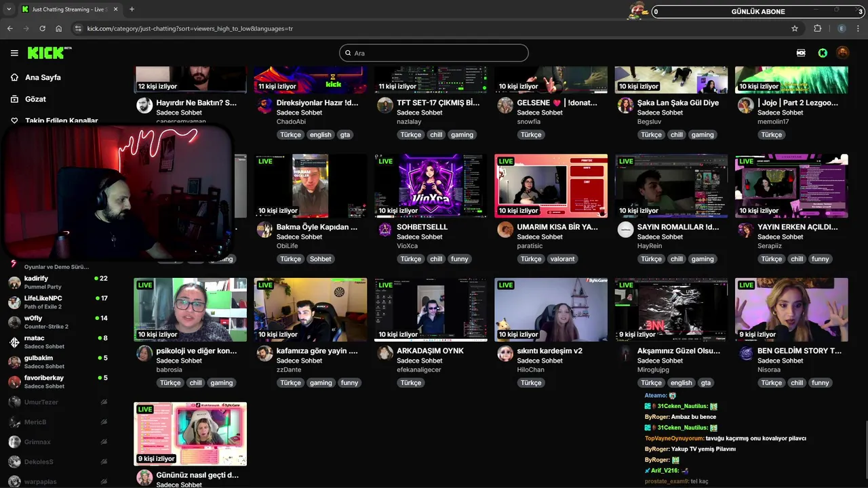
Task: Open UmurTezer offline channel in sidebar
Action: [x=42, y=402]
